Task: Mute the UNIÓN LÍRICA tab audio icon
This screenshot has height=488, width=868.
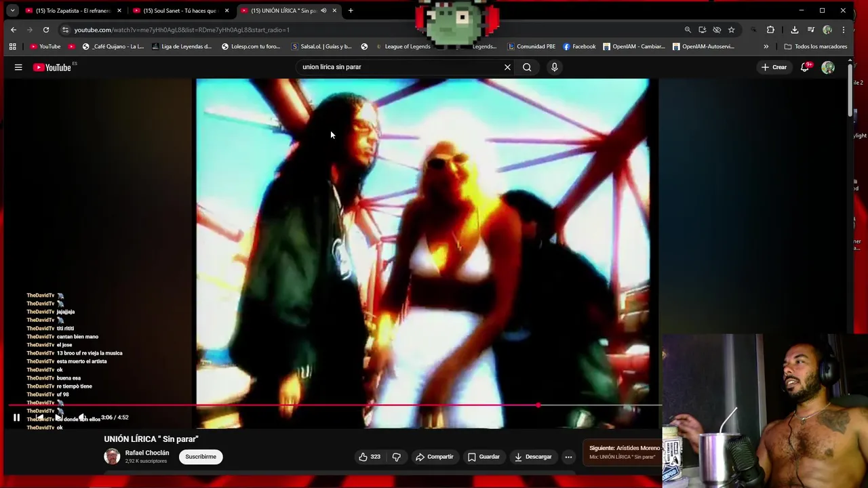Action: pyautogui.click(x=323, y=11)
